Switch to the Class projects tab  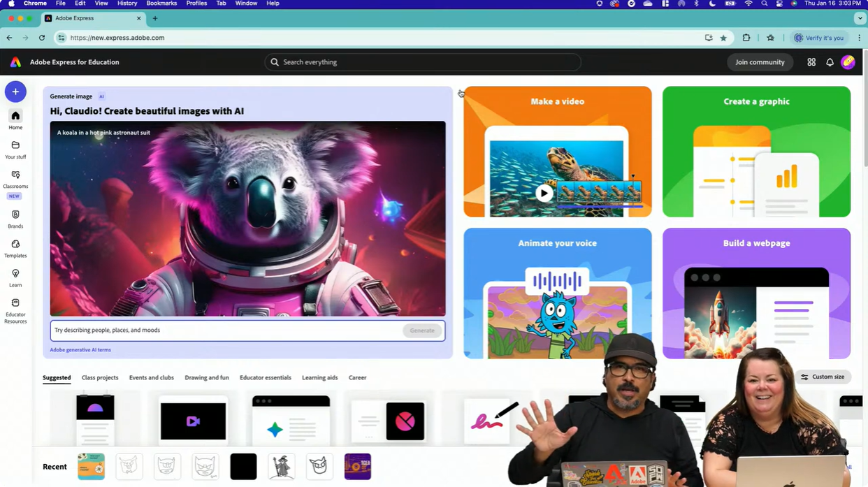[x=99, y=377]
